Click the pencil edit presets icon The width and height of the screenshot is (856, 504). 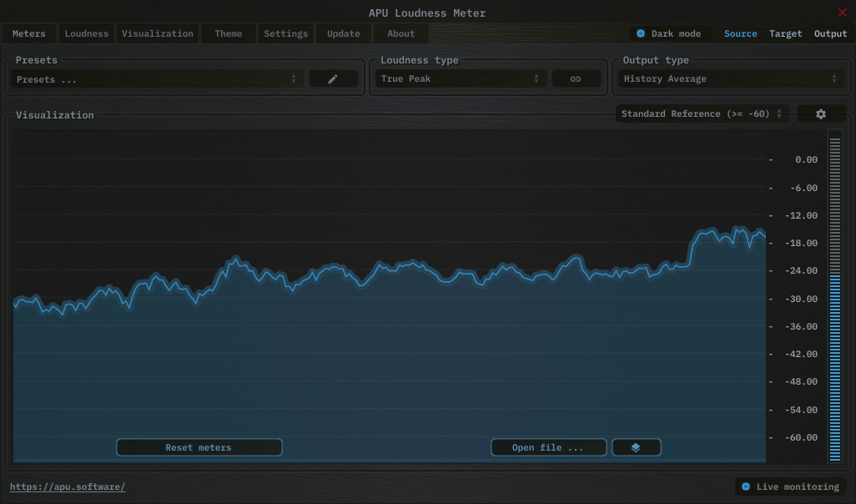[333, 79]
